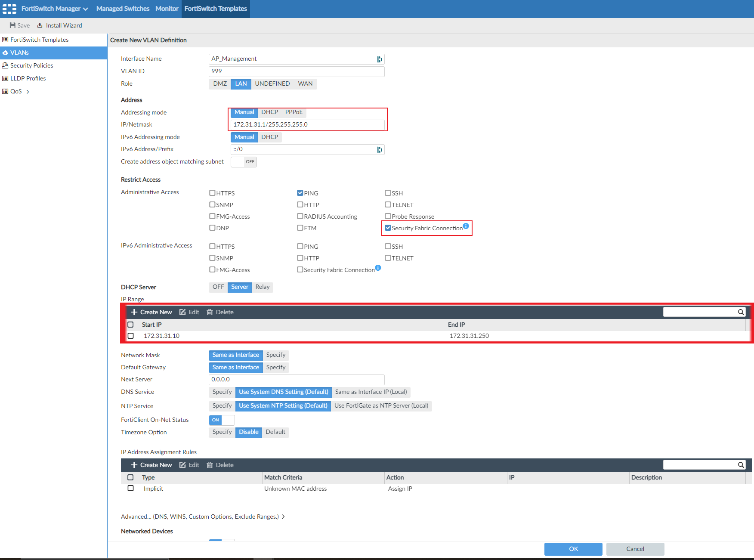
Task: Open Security Policies in the sidebar
Action: point(31,65)
